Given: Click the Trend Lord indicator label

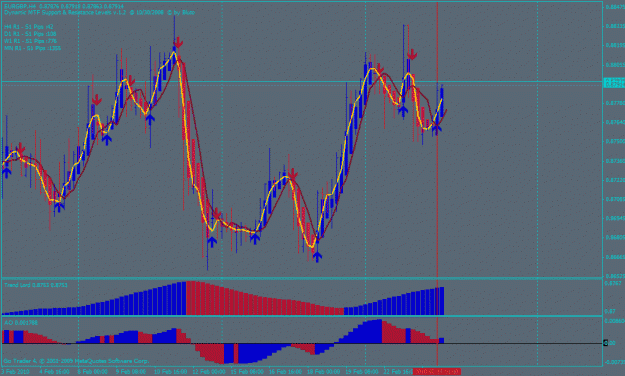Looking at the screenshot, I should click(x=35, y=285).
